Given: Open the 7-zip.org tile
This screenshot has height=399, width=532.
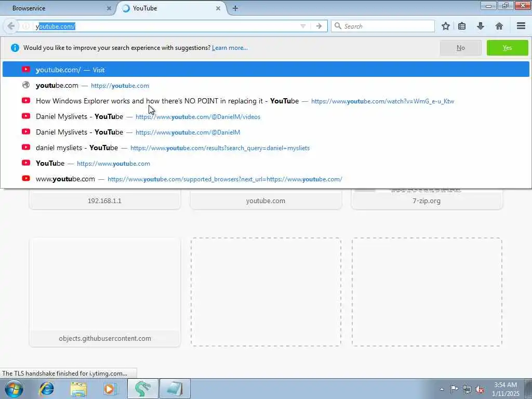Looking at the screenshot, I should [x=427, y=200].
